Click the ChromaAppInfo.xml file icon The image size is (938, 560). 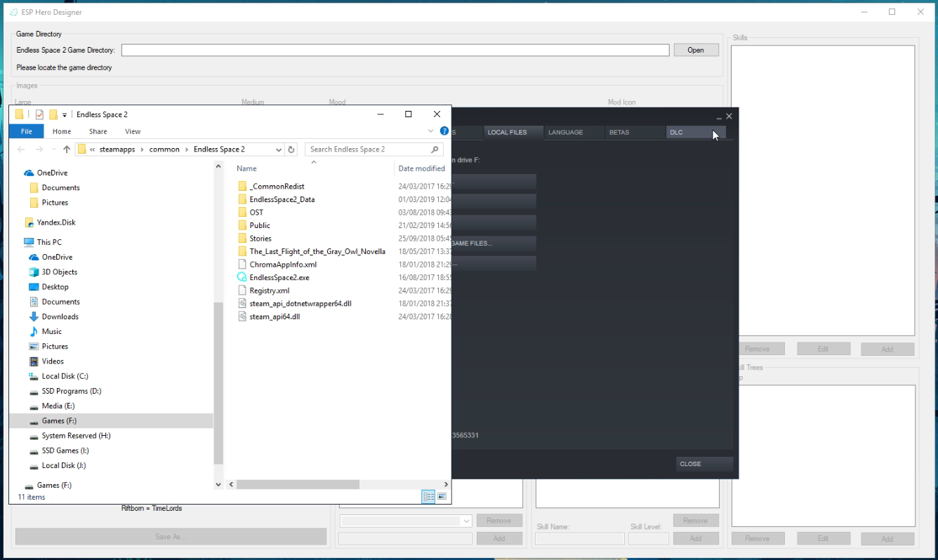pyautogui.click(x=243, y=265)
